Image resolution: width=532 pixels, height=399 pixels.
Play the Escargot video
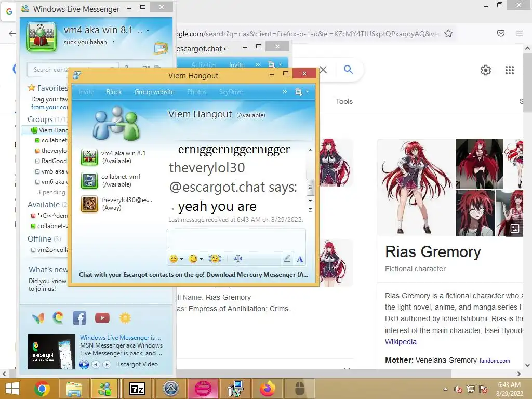coord(84,364)
